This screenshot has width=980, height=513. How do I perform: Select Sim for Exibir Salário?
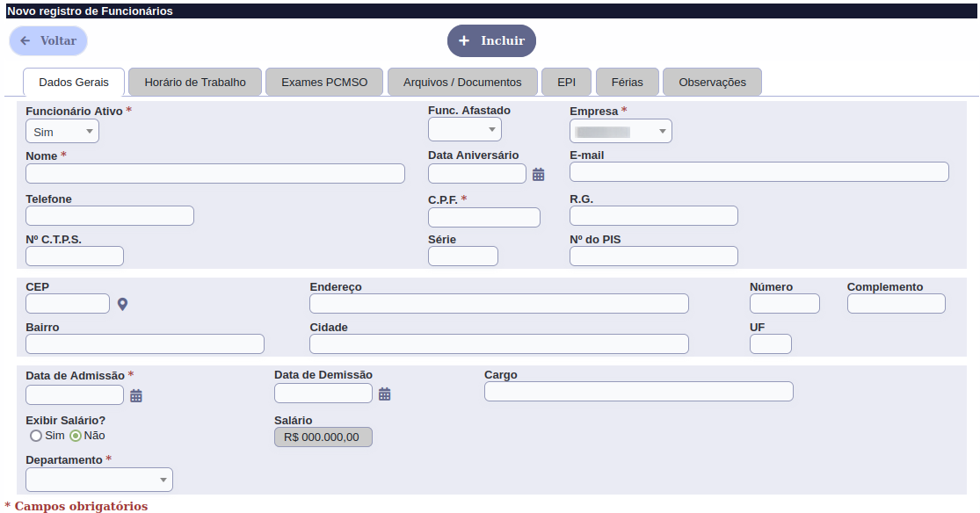(x=36, y=436)
